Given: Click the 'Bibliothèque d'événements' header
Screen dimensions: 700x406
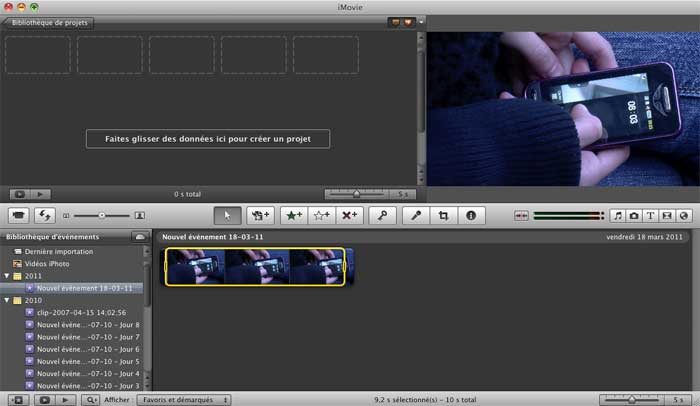Looking at the screenshot, I should (52, 237).
